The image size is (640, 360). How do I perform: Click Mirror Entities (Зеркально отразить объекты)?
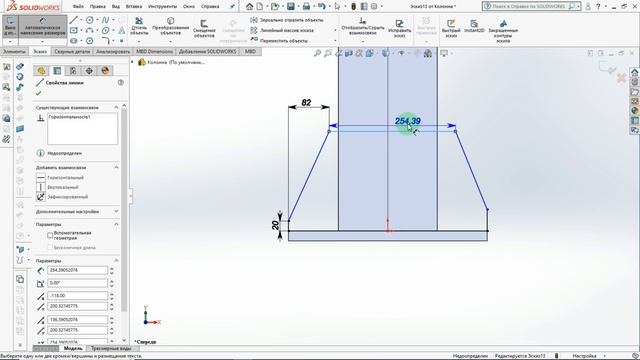coord(287,20)
